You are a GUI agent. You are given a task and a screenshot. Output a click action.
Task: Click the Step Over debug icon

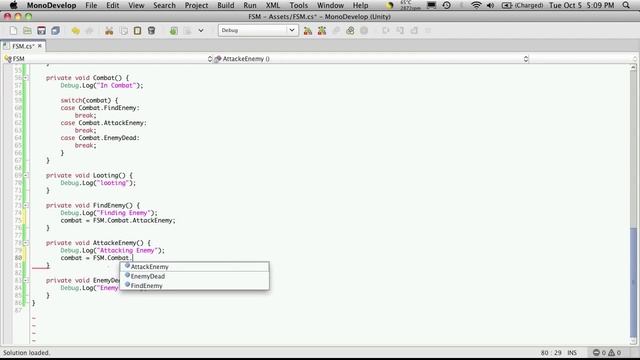(386, 31)
